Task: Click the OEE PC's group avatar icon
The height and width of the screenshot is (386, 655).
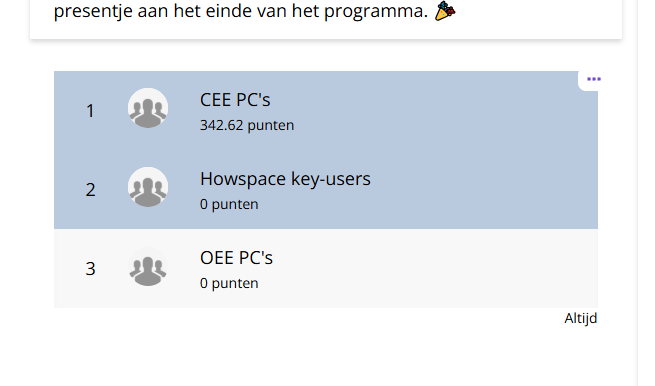Action: (x=148, y=266)
